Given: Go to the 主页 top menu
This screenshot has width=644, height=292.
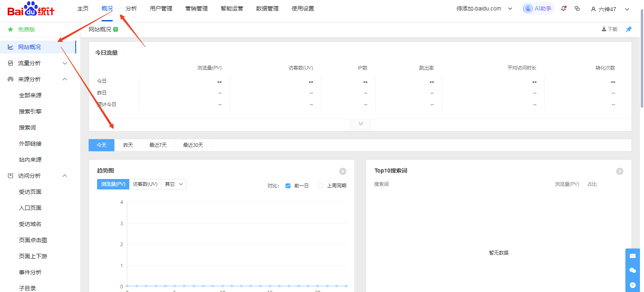Looking at the screenshot, I should [x=83, y=8].
